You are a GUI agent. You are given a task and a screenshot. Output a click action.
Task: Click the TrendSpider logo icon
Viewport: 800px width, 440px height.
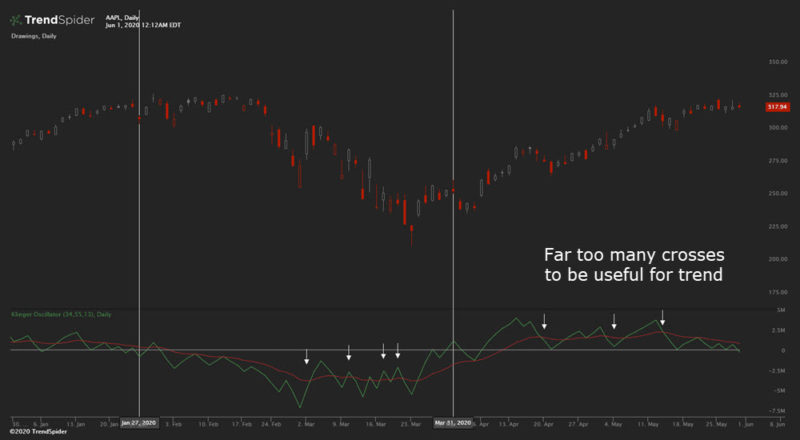(x=16, y=20)
